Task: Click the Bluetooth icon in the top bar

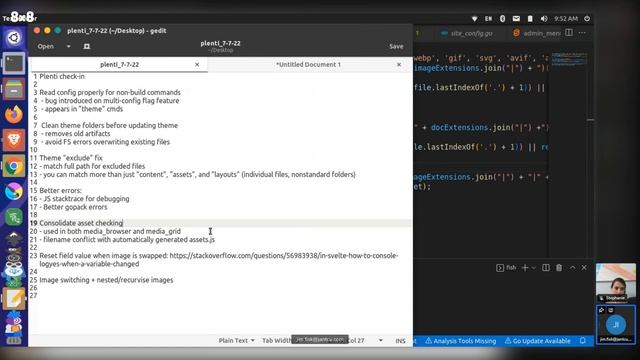Action: (502, 19)
